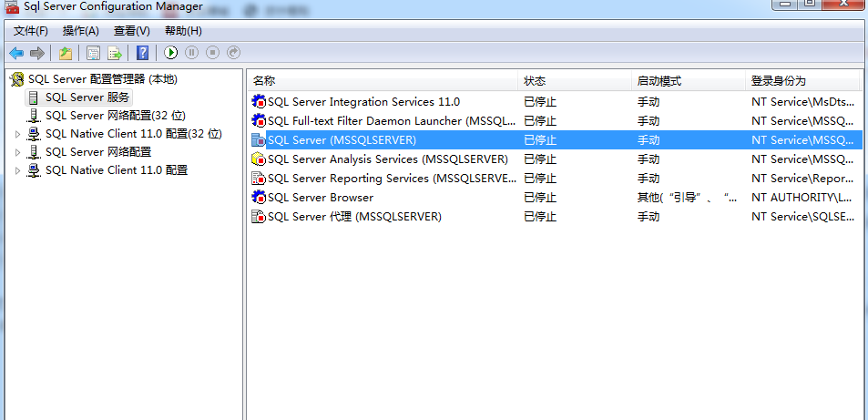Viewport: 868px width, 420px height.
Task: Expand SQL Native Client 11.0 配置(32 位) arrow
Action: 17,134
